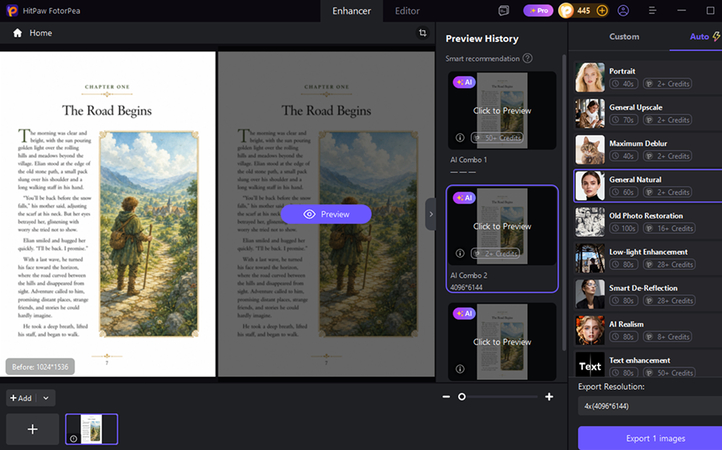Screen dimensions: 722x450
Task: Click the Smart recommendation help icon
Action: (x=528, y=58)
